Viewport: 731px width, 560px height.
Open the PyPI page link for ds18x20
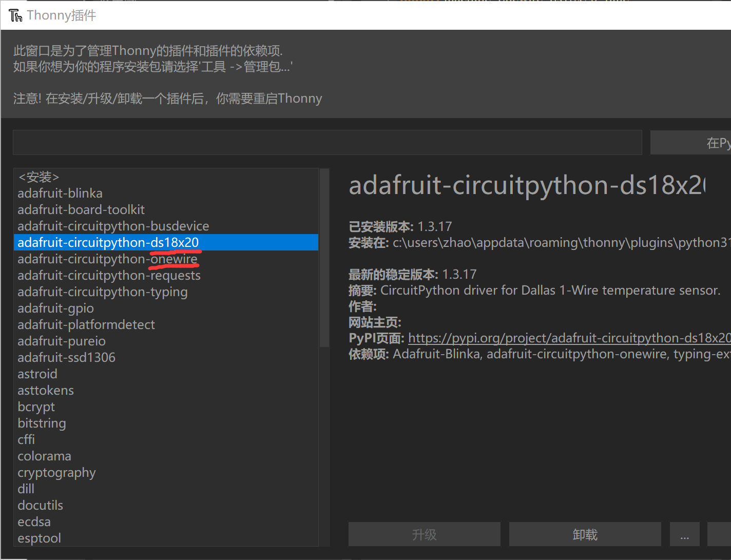point(569,338)
